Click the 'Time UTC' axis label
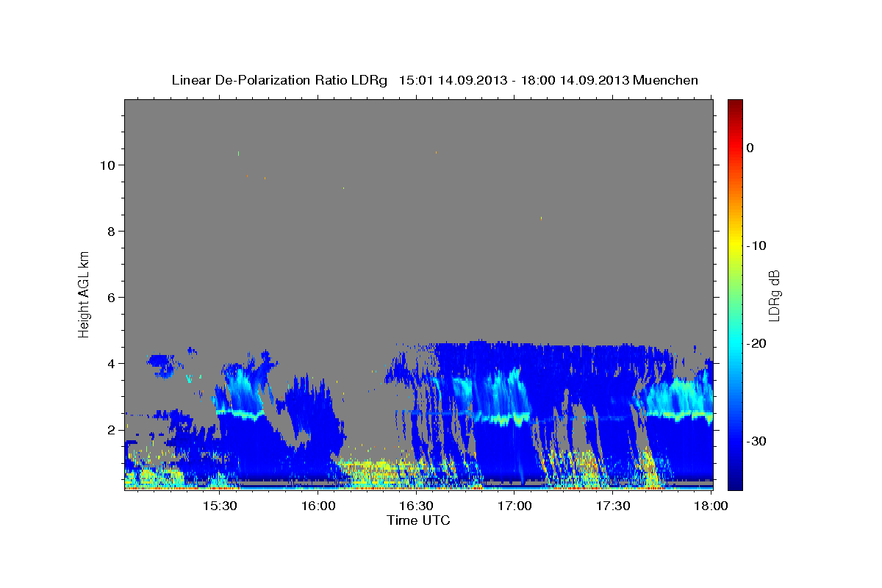The image size is (882, 588). click(x=418, y=520)
